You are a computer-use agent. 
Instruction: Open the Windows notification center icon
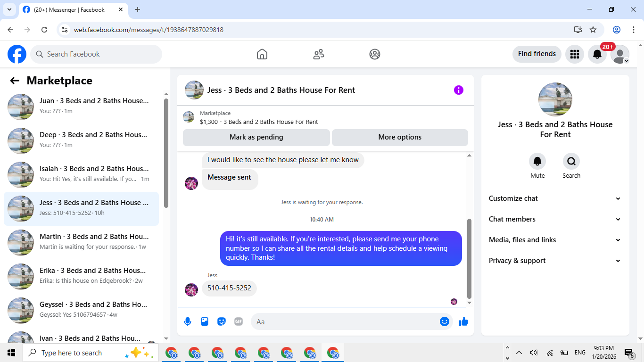(629, 353)
